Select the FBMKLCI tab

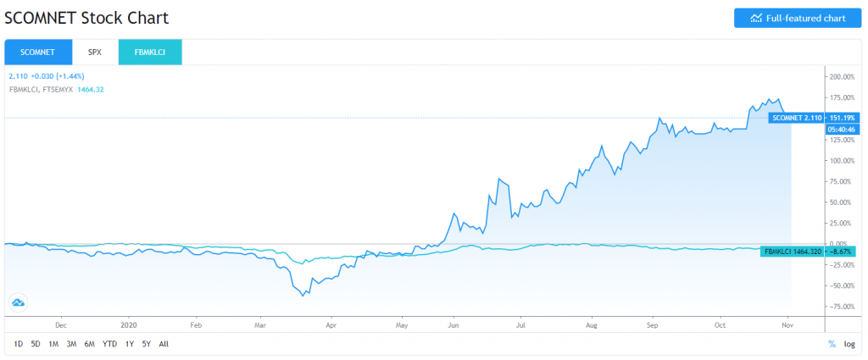point(150,52)
